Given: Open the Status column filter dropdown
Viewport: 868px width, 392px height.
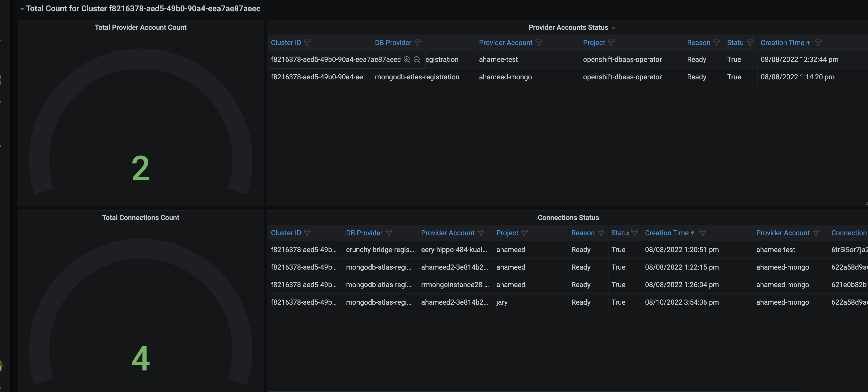Looking at the screenshot, I should (750, 43).
